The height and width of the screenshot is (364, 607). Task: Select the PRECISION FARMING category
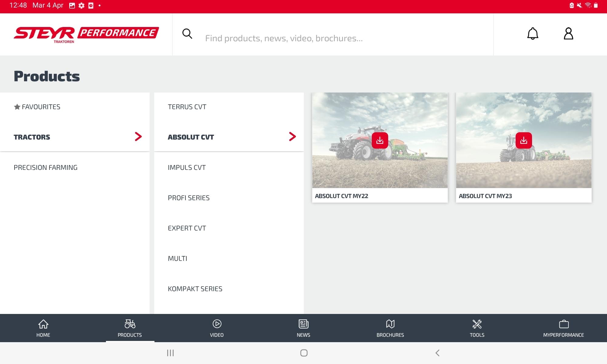tap(75, 167)
